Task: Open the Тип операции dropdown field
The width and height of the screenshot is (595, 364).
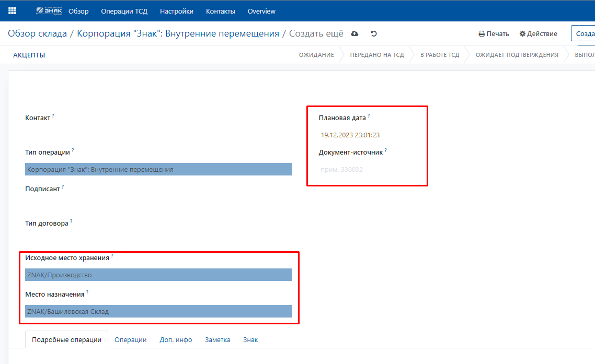Action: [x=158, y=169]
